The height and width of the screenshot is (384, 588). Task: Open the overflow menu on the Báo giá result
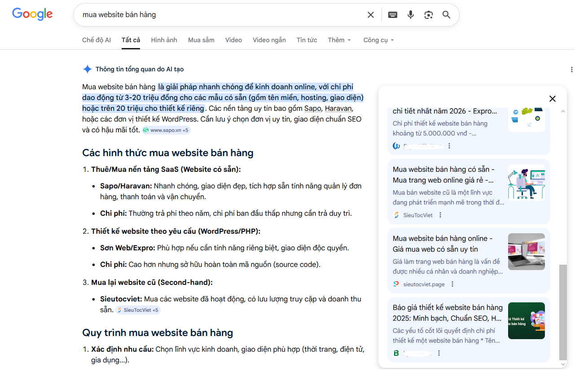coord(439,353)
